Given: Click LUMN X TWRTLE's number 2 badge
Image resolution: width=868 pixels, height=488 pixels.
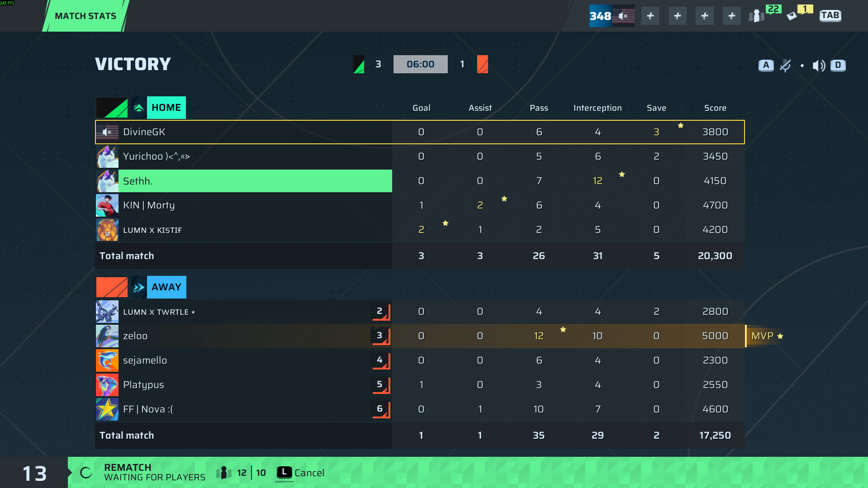Looking at the screenshot, I should tap(380, 312).
